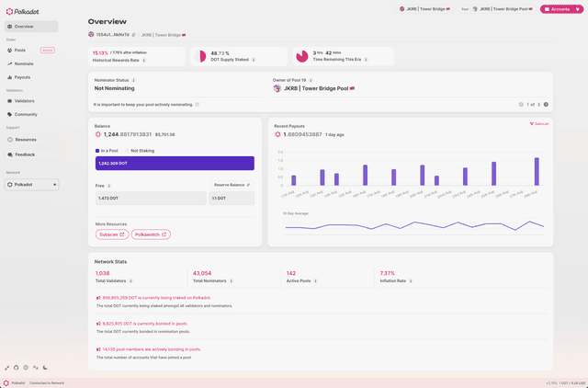
Task: Click the Polkadot logo at top left
Action: (22, 12)
